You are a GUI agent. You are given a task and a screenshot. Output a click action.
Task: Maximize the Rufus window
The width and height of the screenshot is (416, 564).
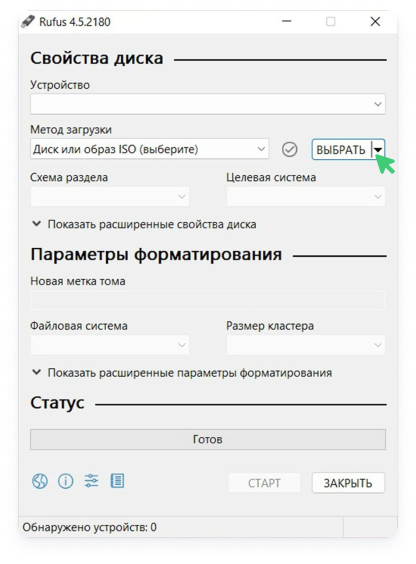[330, 22]
